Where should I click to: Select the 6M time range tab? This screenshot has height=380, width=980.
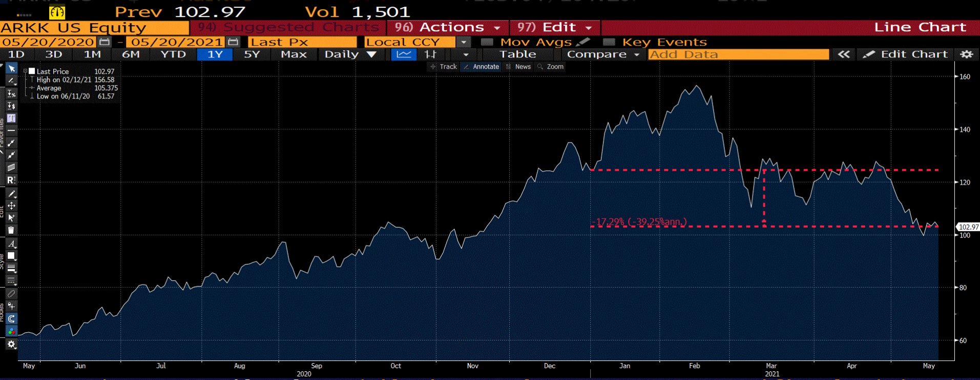click(x=131, y=54)
